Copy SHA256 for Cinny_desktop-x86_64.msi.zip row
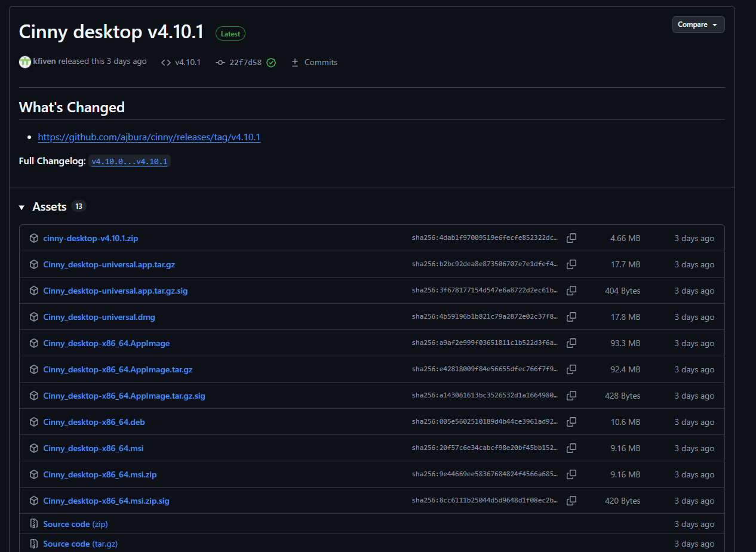The image size is (756, 552). point(571,474)
